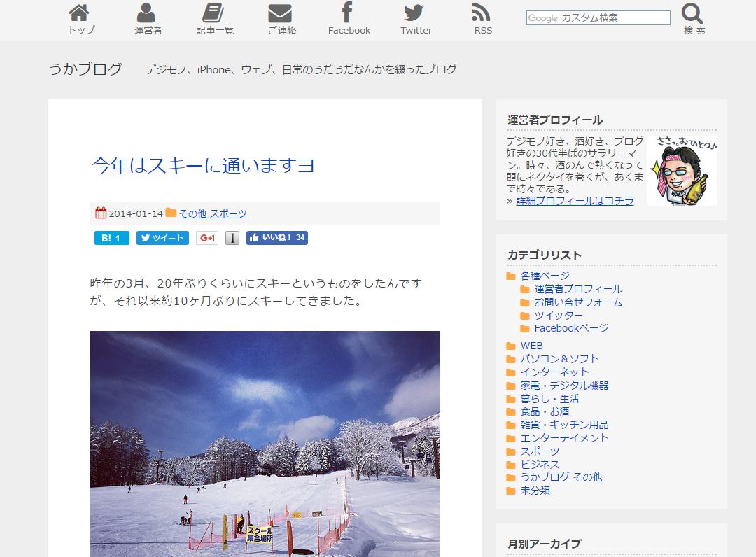The image size is (756, 557).
Task: Click the home トップ icon
Action: click(80, 14)
